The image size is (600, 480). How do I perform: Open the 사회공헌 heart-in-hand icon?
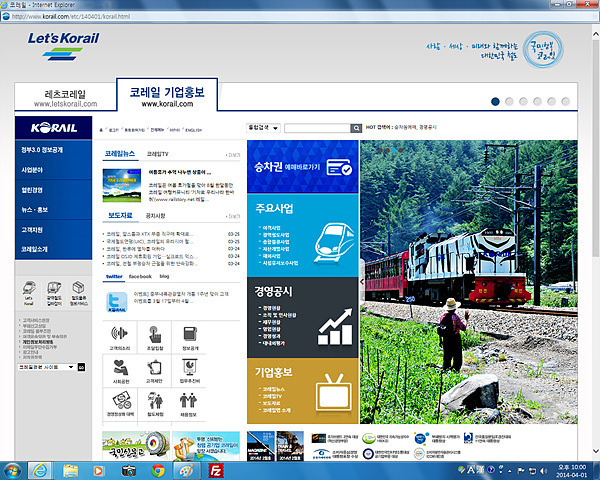click(x=121, y=367)
